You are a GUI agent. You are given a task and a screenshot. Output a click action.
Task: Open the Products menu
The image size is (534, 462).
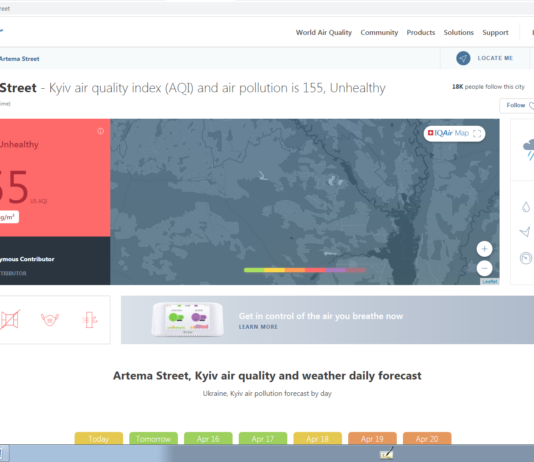421,33
